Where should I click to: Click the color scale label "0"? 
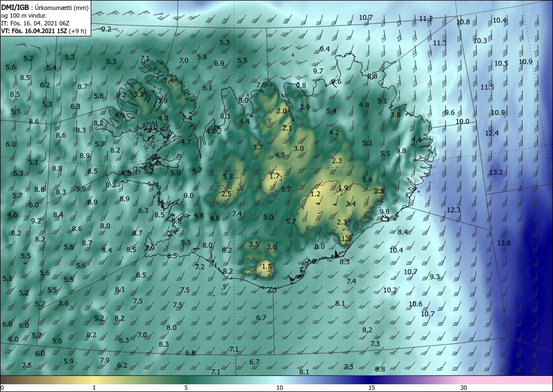pos(2,388)
